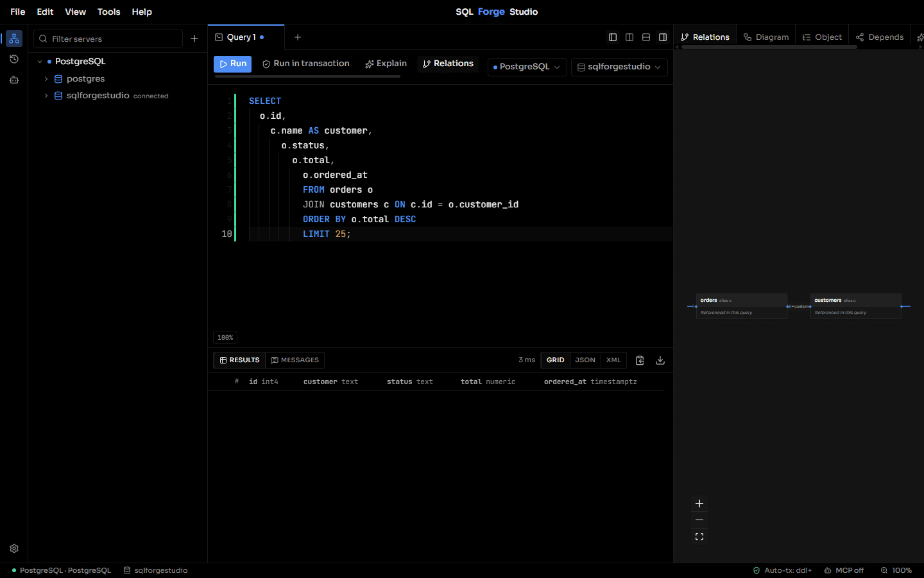Click the PostgreSQL connection status bar entry
Screen dimensions: 924x578
click(62, 570)
